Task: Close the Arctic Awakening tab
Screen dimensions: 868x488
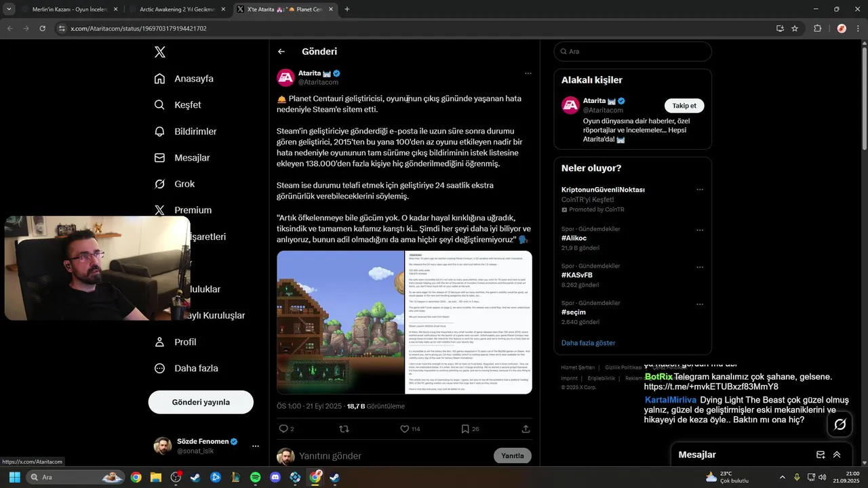Action: [x=222, y=9]
